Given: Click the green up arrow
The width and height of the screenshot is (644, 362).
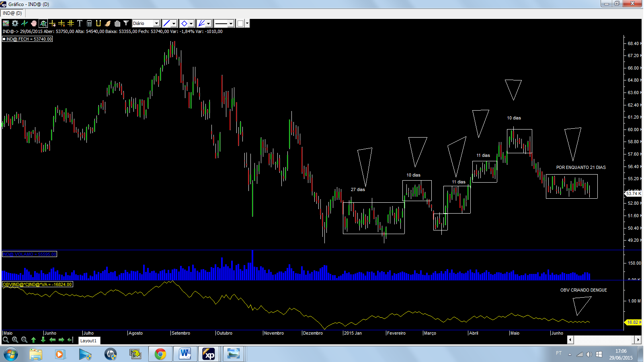Looking at the screenshot, I should 34,340.
